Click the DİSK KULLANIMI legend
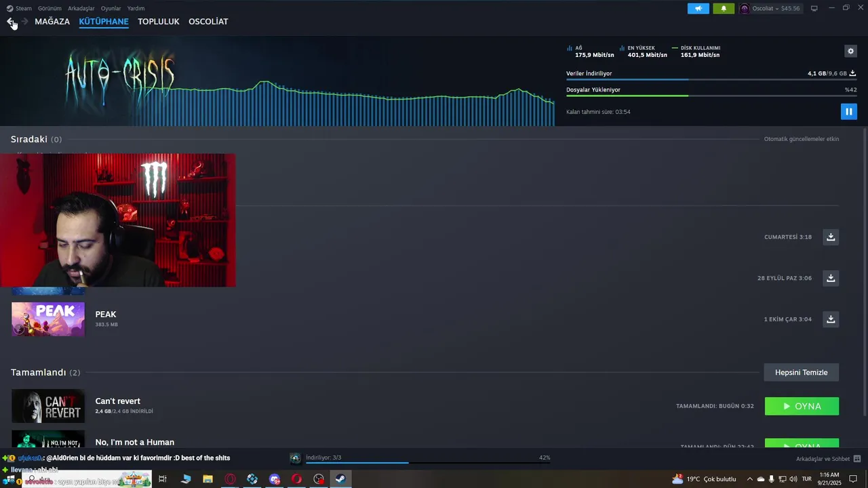Screen dimensions: 868x488 (696, 52)
